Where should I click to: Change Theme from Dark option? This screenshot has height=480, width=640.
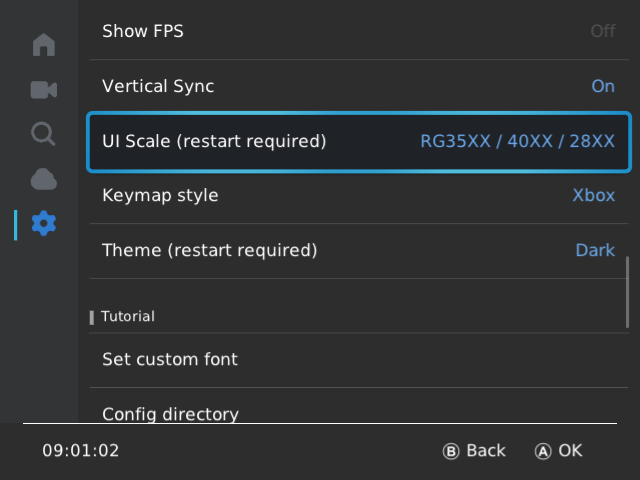[x=595, y=250]
